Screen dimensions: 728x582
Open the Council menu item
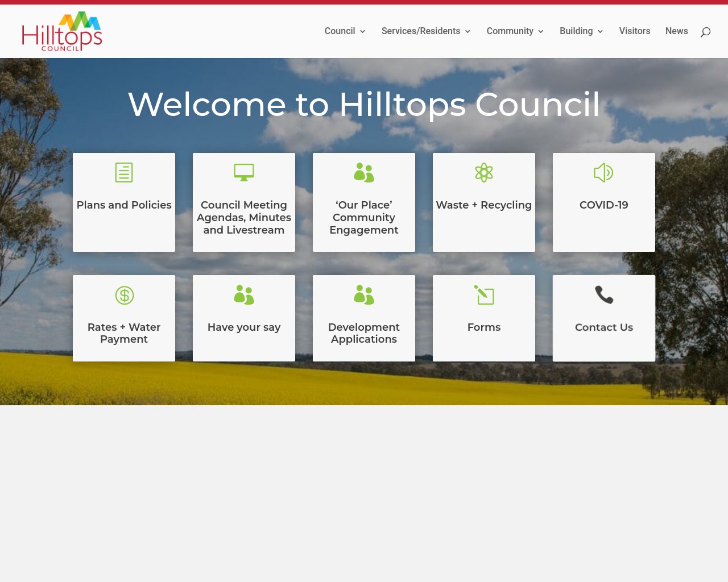pyautogui.click(x=340, y=31)
